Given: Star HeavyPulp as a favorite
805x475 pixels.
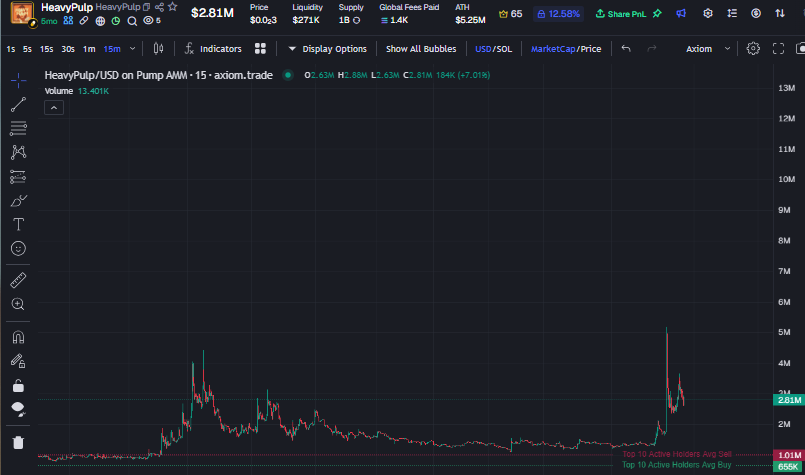Looking at the screenshot, I should 172,7.
